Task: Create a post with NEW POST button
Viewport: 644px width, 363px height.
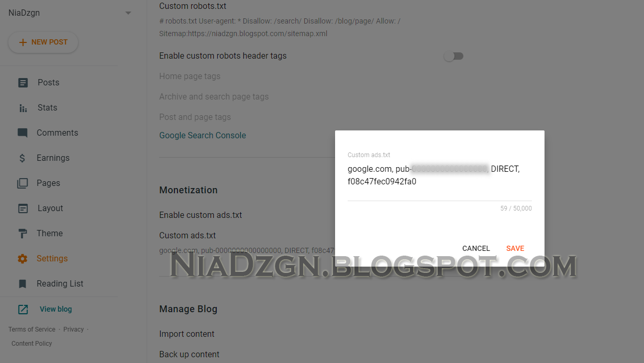Action: (x=43, y=42)
